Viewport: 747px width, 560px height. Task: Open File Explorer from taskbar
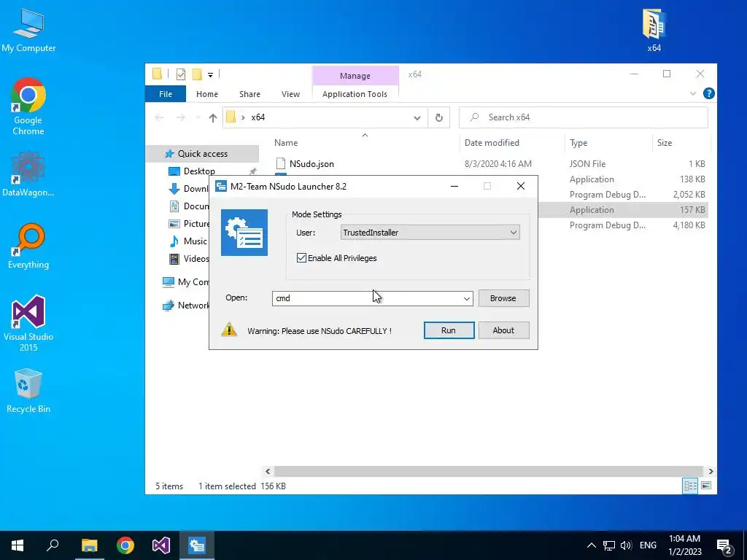tap(89, 545)
